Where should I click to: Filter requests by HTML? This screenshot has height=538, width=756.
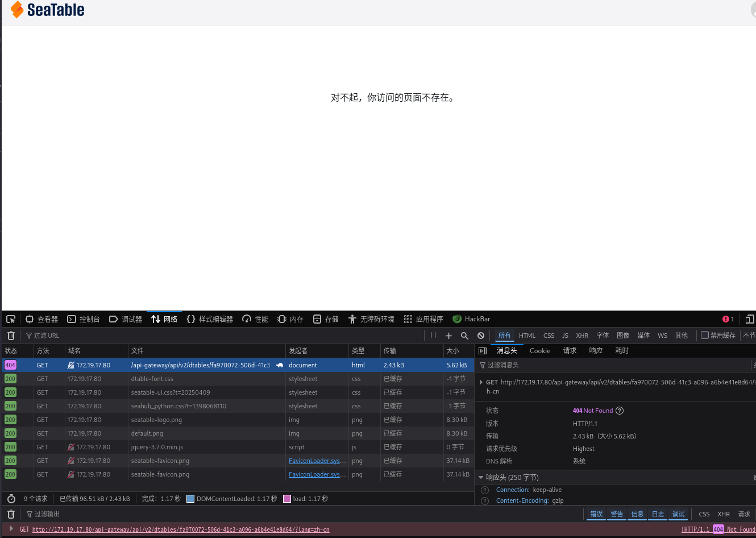[527, 336]
